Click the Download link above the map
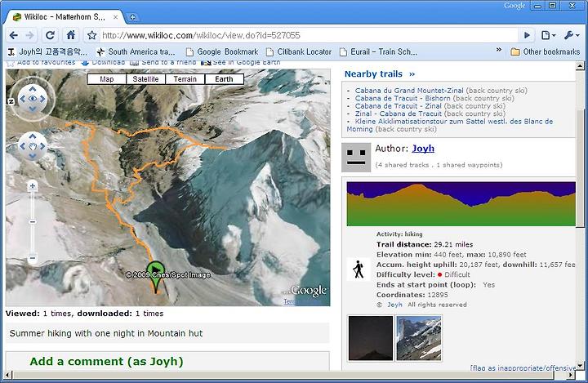 tap(103, 62)
